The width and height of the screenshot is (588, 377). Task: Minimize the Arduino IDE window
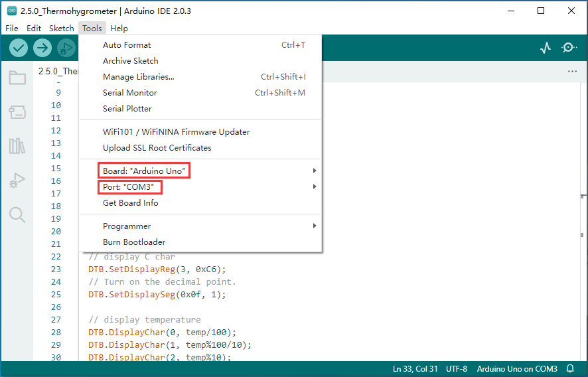tap(511, 11)
